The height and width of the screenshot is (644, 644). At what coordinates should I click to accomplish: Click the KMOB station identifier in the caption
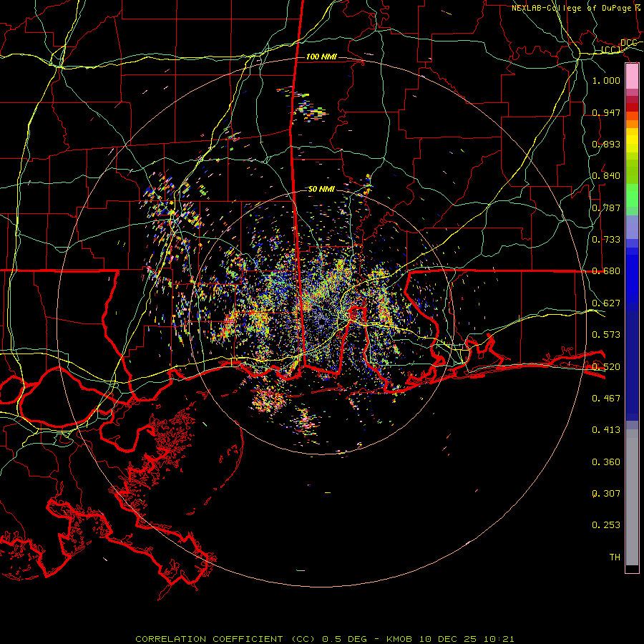pyautogui.click(x=399, y=639)
